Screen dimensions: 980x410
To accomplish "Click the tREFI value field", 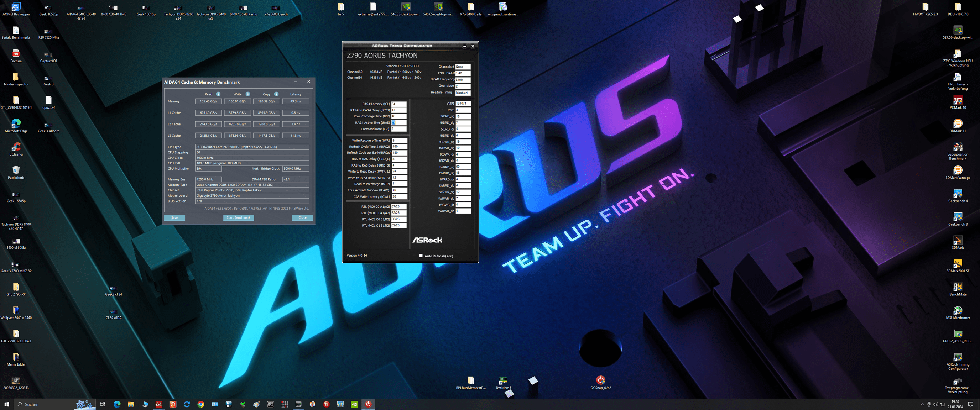I will [x=463, y=104].
